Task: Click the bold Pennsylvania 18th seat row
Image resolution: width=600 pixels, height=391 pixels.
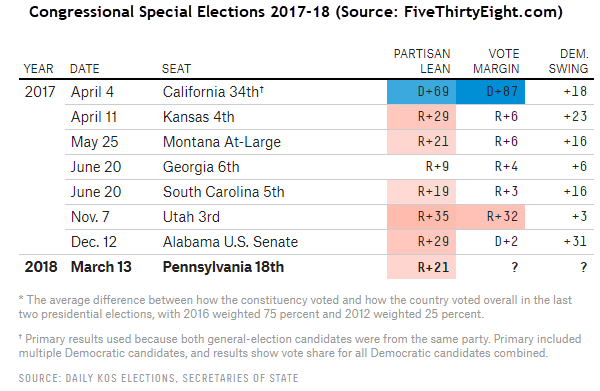Action: pos(306,267)
